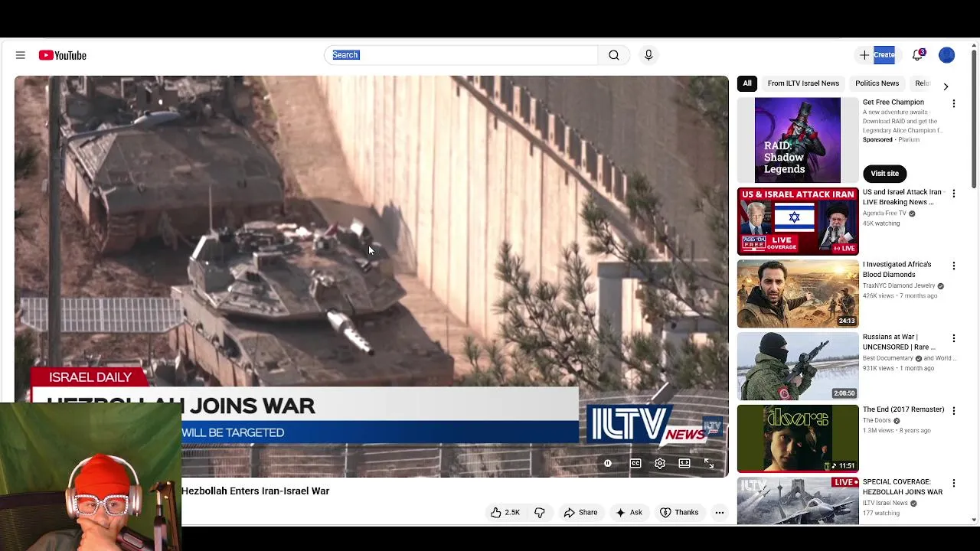Open the YouTube guide hamburger menu
This screenshot has width=980, height=551.
point(21,55)
